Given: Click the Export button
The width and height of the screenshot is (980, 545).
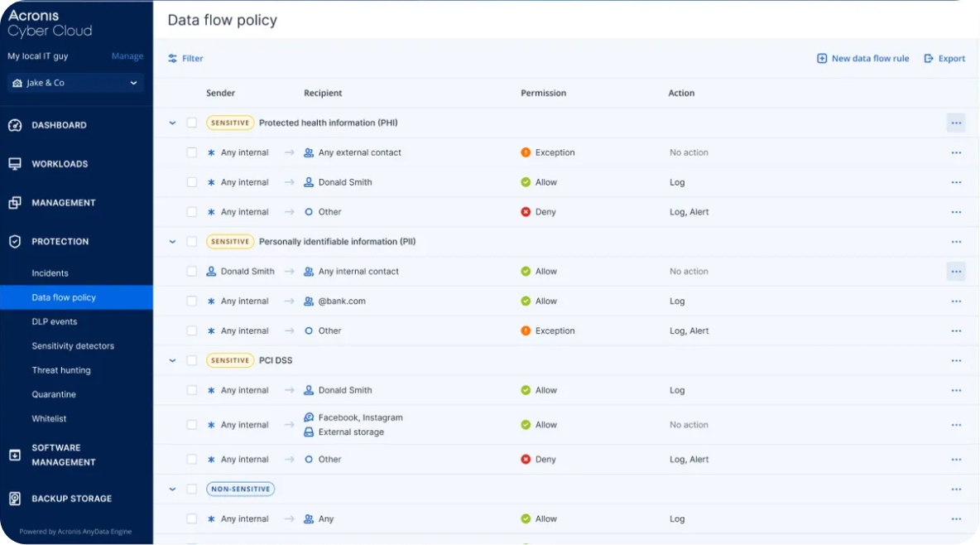Looking at the screenshot, I should click(x=944, y=58).
